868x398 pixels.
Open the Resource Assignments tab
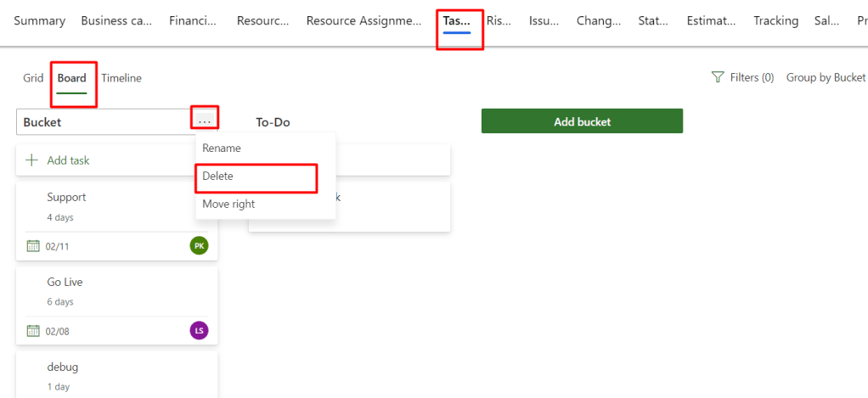[364, 21]
